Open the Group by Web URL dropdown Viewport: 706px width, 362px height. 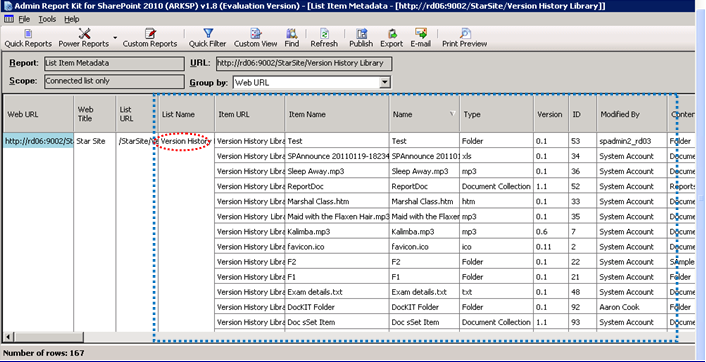[385, 82]
